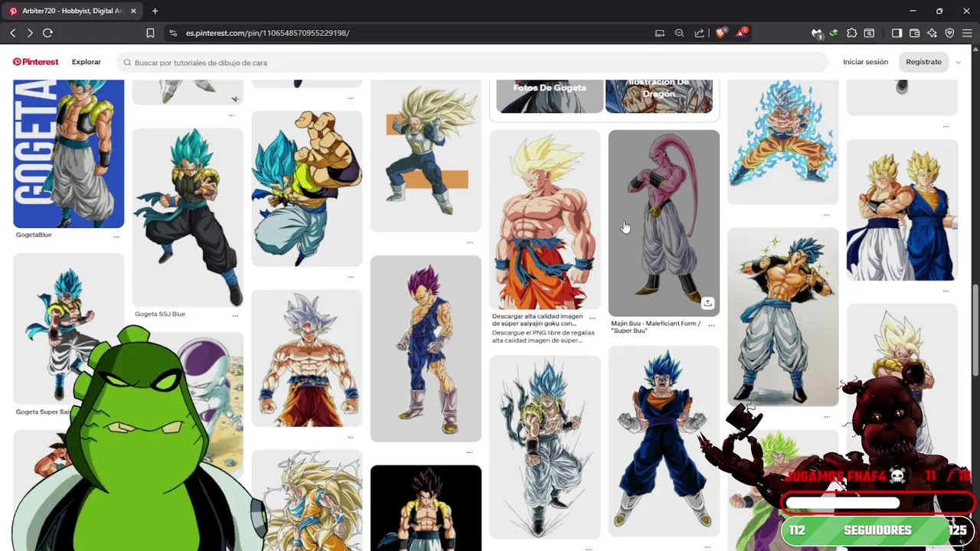
Task: Click the zoom magnifier icon in address bar
Action: 679,33
